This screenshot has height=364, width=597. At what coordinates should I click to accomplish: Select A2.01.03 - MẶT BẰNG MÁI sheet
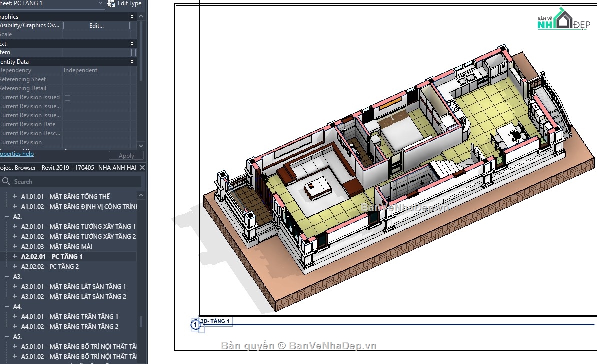tap(57, 246)
